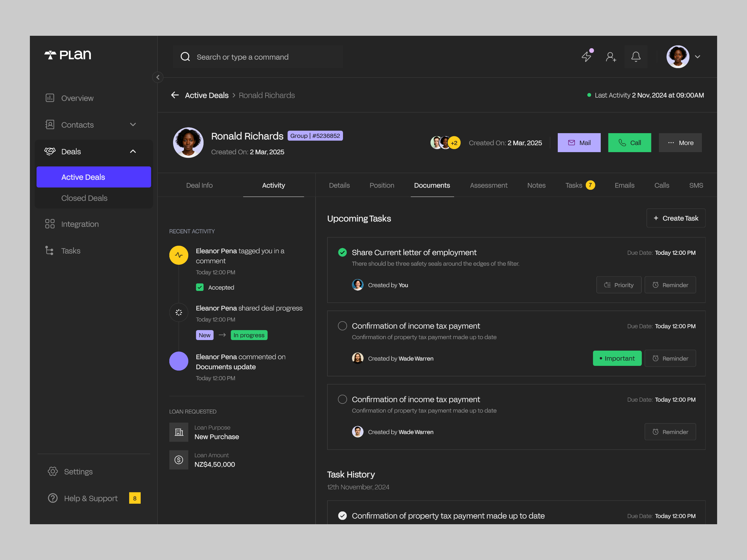
Task: Click the Mail button to email Ronald Richards
Action: coord(579,142)
